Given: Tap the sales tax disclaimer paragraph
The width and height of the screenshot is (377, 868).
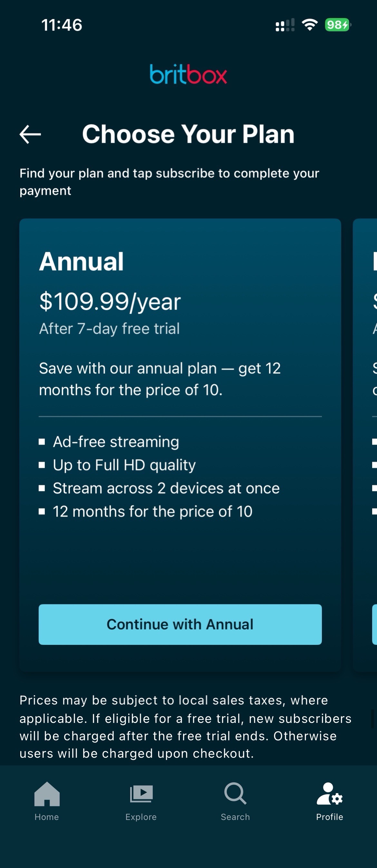Looking at the screenshot, I should point(185,726).
